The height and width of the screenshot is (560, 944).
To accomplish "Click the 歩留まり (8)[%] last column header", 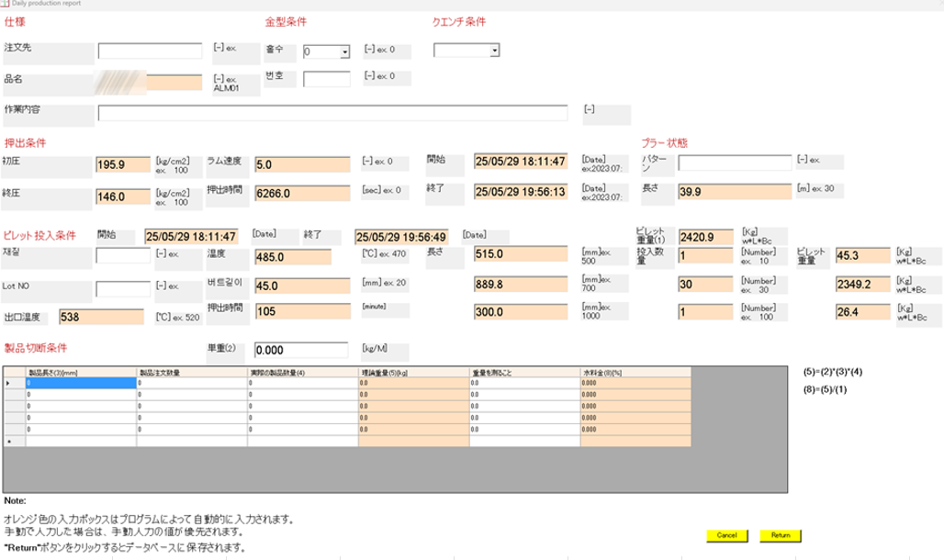I will click(635, 372).
